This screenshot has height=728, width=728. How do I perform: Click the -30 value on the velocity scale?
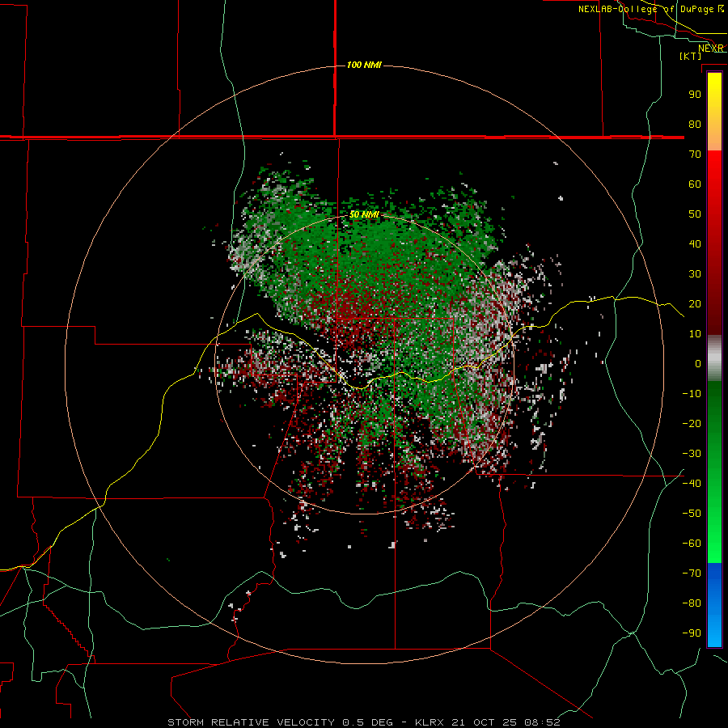point(692,454)
